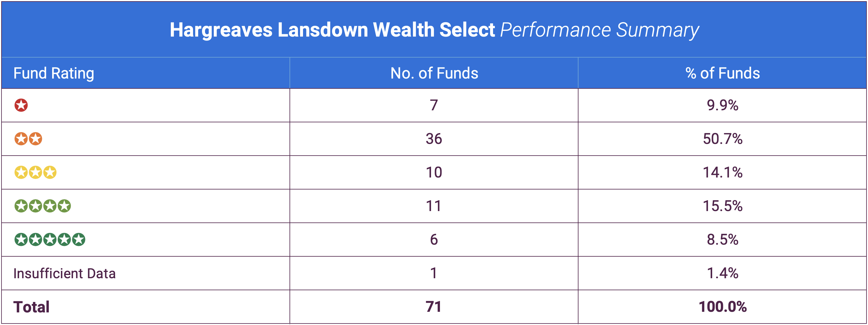868x325 pixels.
Task: Select the 8.5% cell for five-star funds
Action: [722, 240]
